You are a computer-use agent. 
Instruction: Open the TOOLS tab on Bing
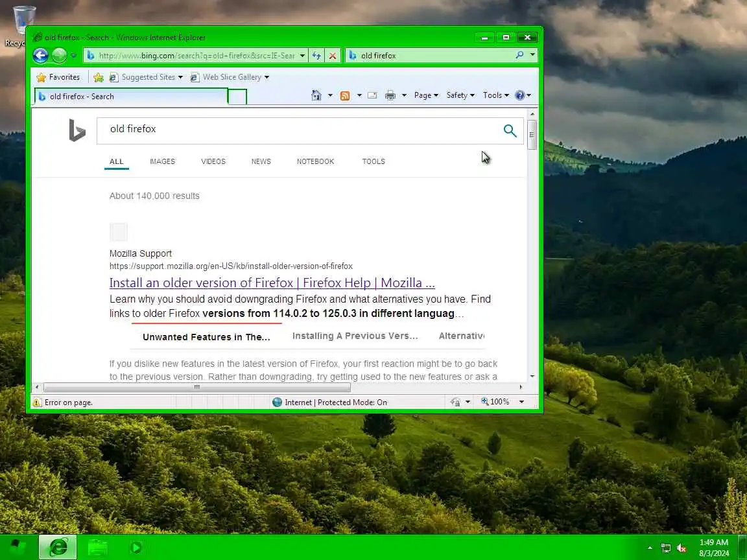click(x=373, y=161)
